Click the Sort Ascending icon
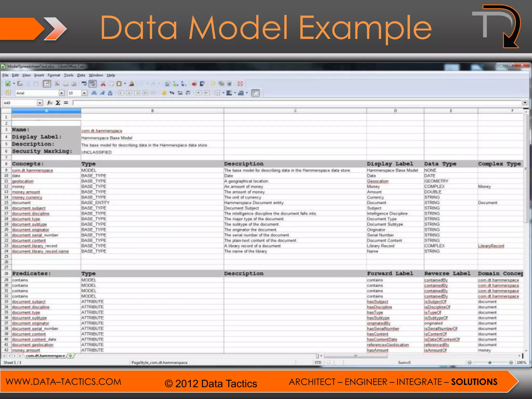This screenshot has height=399, width=532. point(176,84)
